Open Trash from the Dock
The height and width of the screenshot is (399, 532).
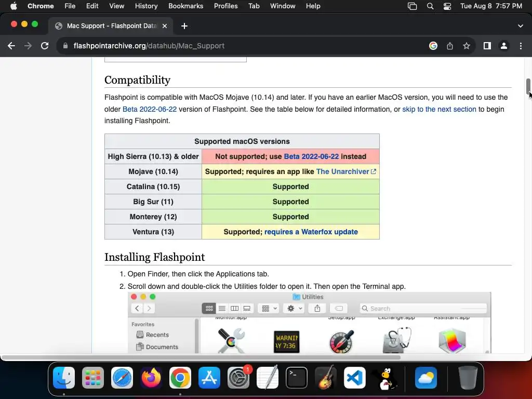[468, 378]
